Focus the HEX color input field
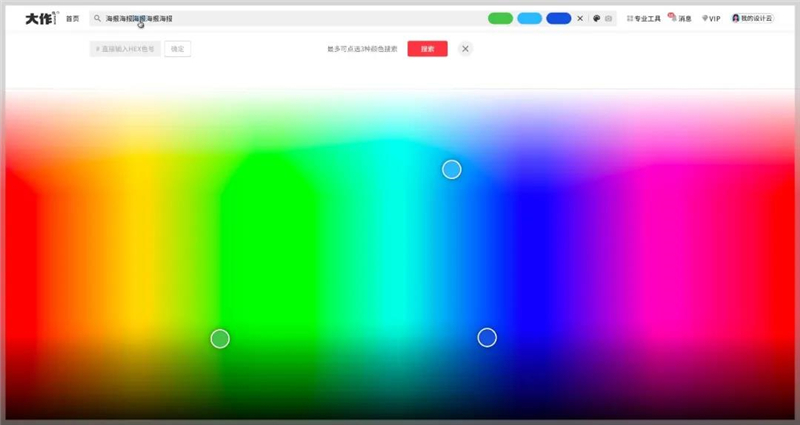Screen dimensions: 800x425 tap(125, 49)
